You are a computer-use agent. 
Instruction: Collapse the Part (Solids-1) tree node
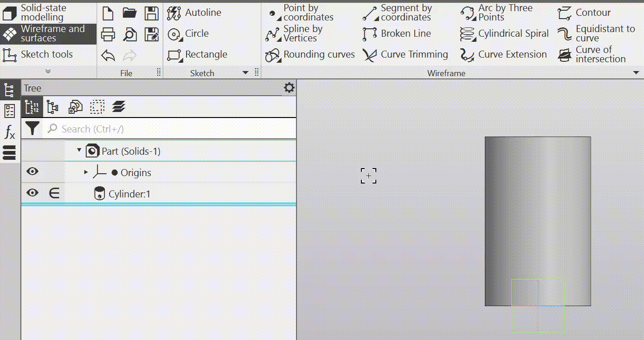[x=79, y=150]
